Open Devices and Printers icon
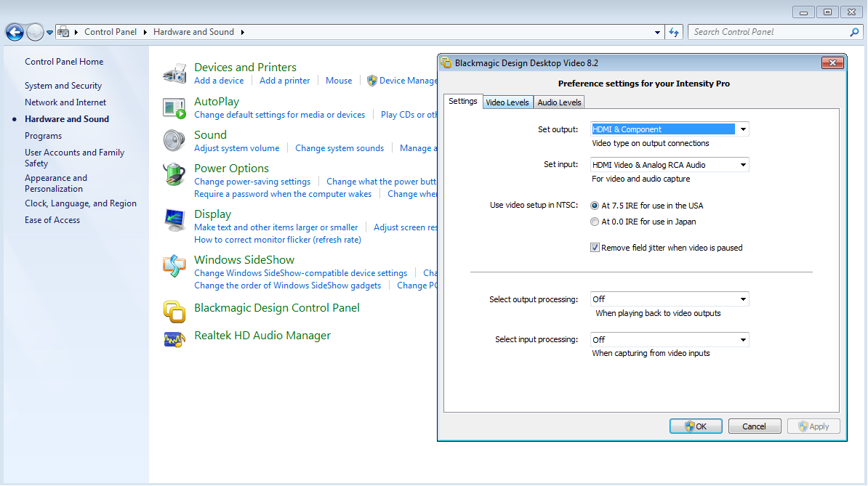 pos(174,73)
